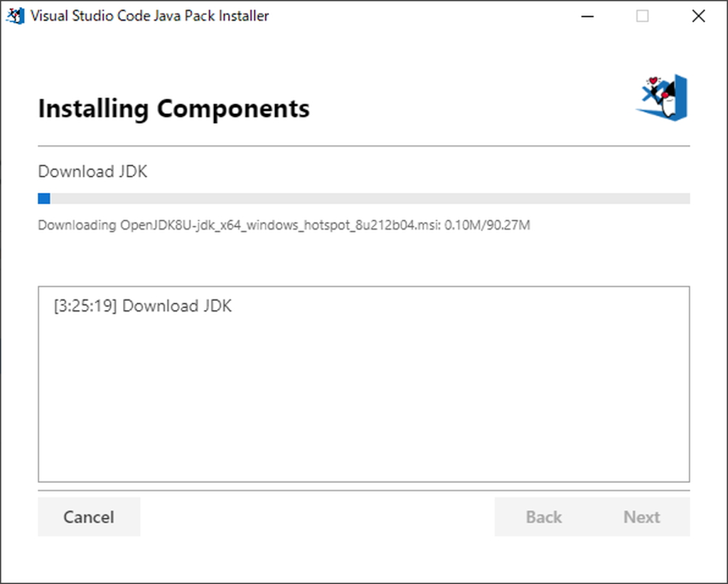Screen dimensions: 728x584
Task: Click the separator line under Installing Components
Action: (x=364, y=142)
